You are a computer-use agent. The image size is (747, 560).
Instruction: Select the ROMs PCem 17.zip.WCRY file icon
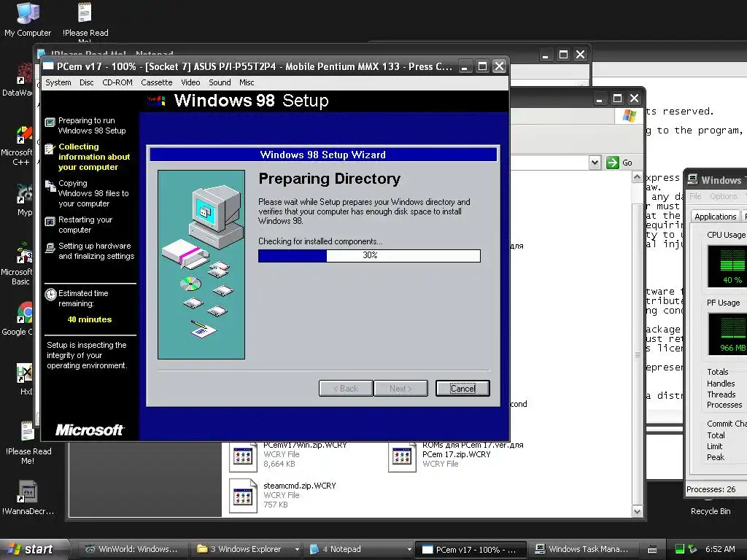coord(402,457)
